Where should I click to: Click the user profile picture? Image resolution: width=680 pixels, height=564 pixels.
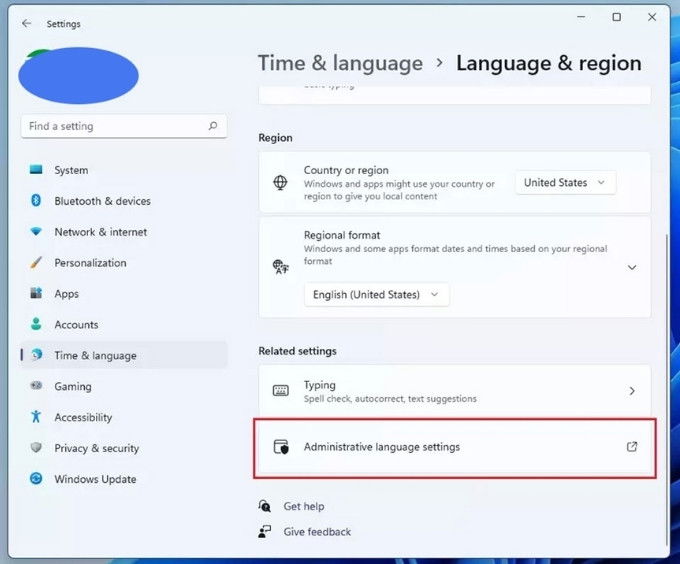(x=78, y=75)
